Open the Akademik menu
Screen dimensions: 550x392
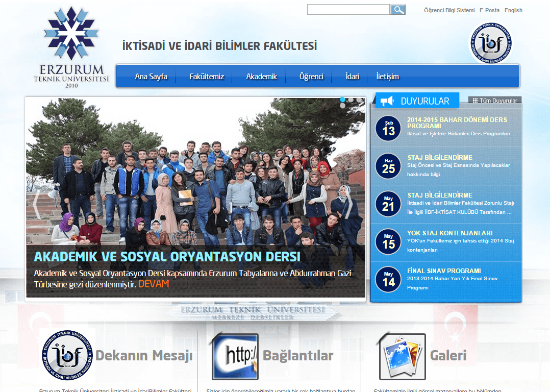coord(262,77)
